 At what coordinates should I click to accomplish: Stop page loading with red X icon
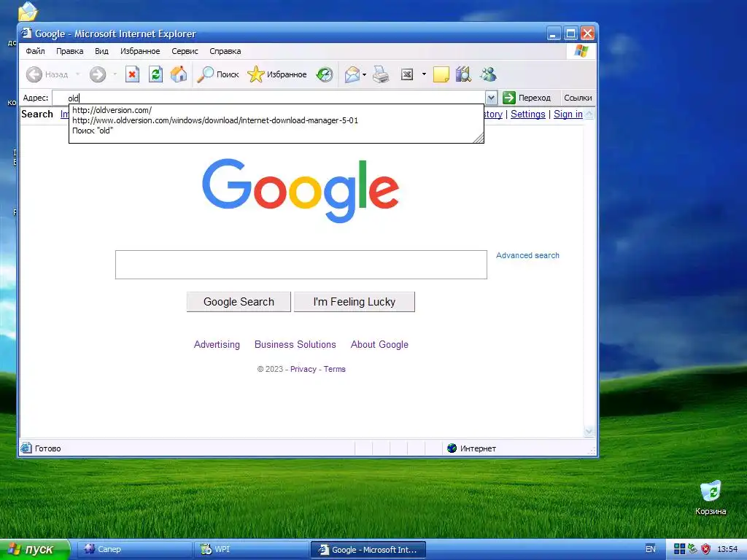[132, 74]
